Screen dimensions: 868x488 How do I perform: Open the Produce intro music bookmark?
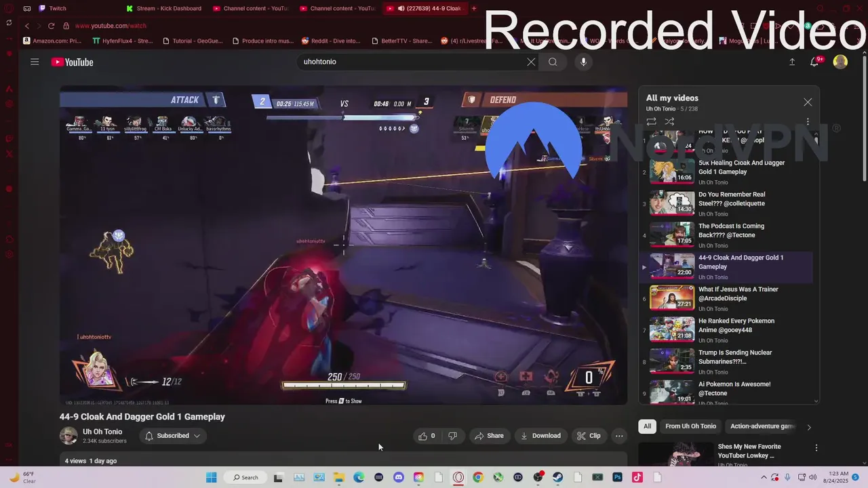coord(263,41)
